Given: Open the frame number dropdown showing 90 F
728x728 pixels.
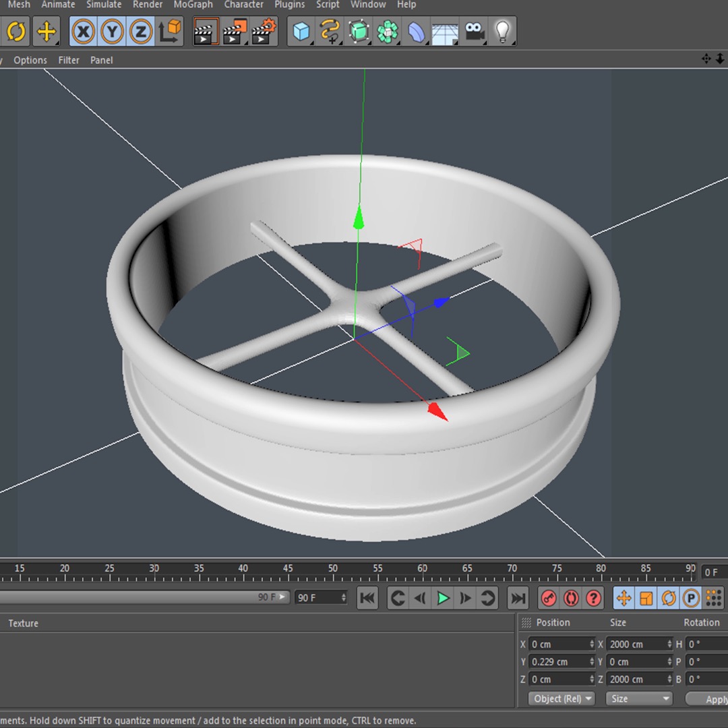Looking at the screenshot, I should [x=321, y=598].
